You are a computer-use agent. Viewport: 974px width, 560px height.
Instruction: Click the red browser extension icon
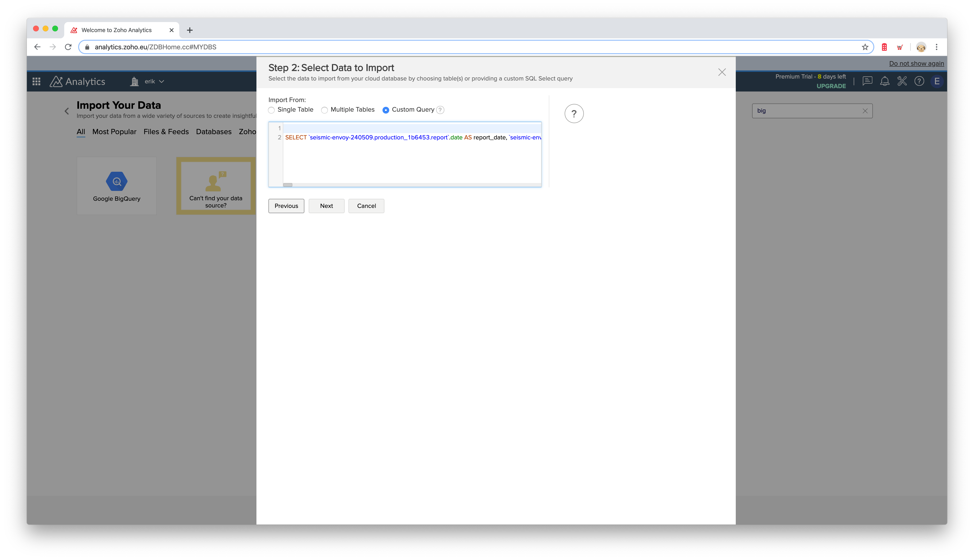[884, 47]
